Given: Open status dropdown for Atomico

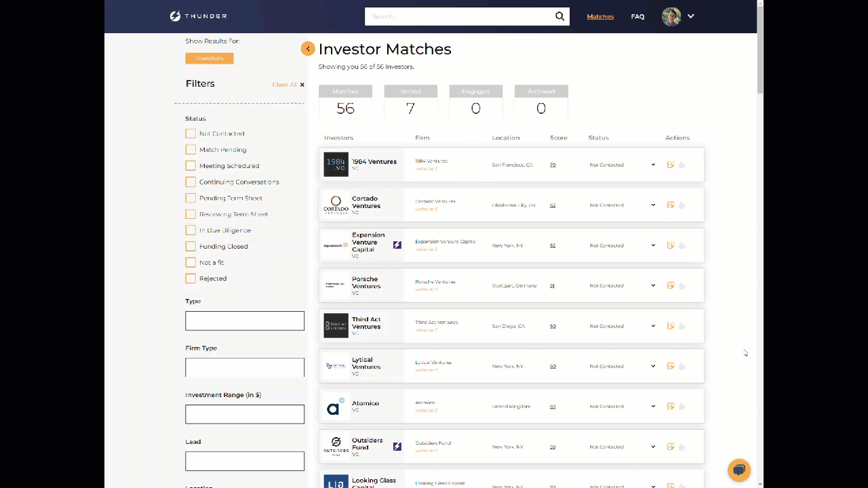Looking at the screenshot, I should point(623,407).
